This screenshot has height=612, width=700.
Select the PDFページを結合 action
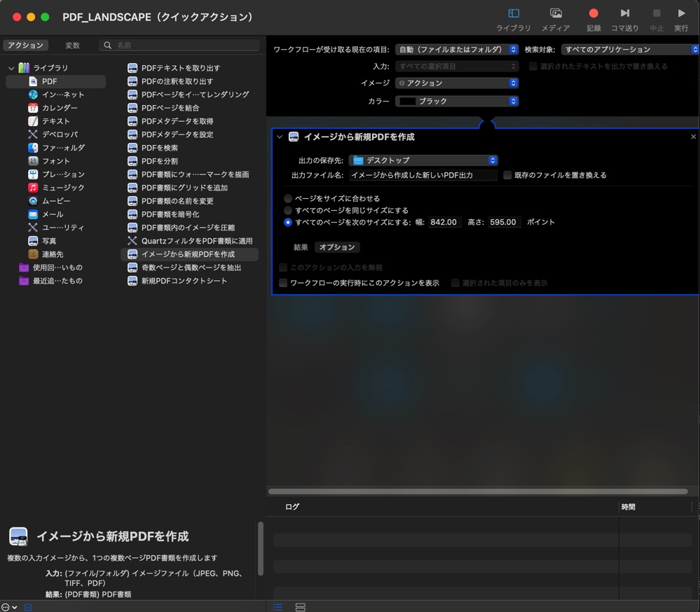click(170, 108)
